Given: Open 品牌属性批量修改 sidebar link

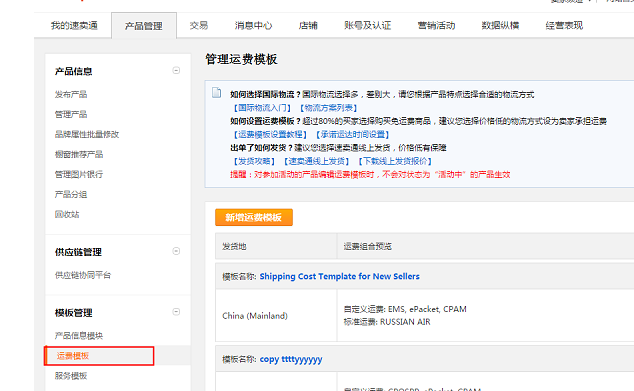Looking at the screenshot, I should point(87,134).
